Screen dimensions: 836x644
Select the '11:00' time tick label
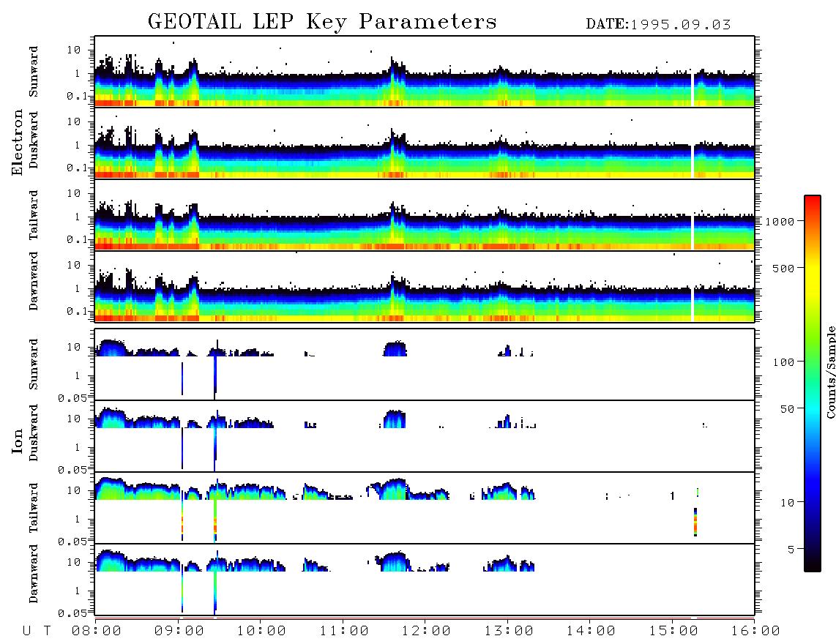pyautogui.click(x=344, y=632)
